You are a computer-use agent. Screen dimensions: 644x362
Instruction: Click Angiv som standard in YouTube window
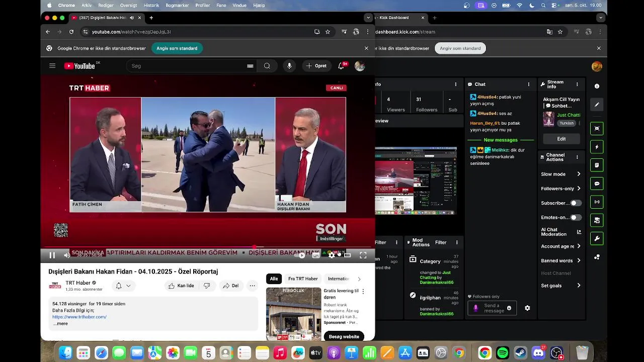click(x=177, y=48)
